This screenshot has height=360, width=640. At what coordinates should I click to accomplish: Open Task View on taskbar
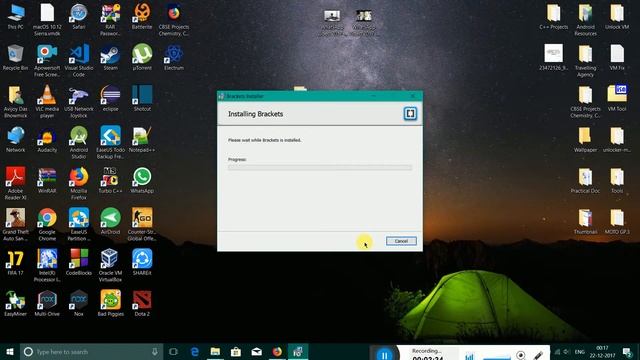coord(173,351)
